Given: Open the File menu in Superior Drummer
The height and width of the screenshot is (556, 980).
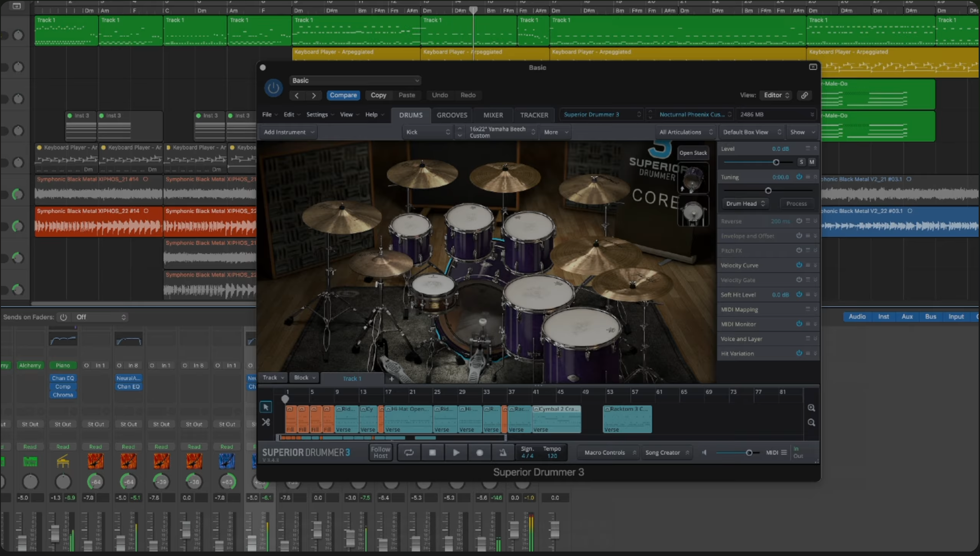Looking at the screenshot, I should pyautogui.click(x=269, y=115).
